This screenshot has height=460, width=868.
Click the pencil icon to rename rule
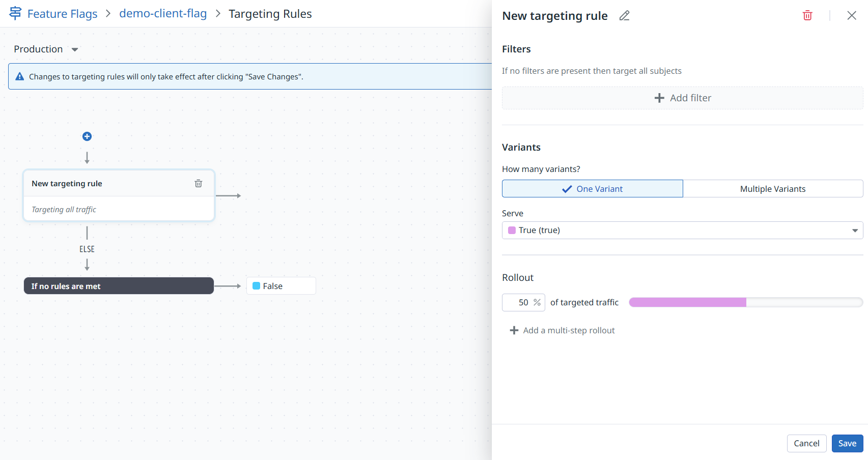(624, 16)
